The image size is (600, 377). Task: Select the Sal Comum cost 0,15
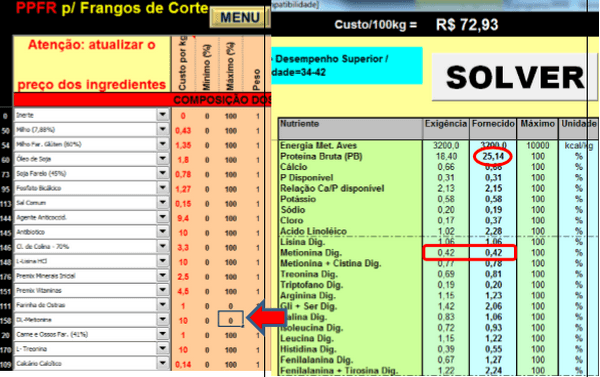coord(183,204)
